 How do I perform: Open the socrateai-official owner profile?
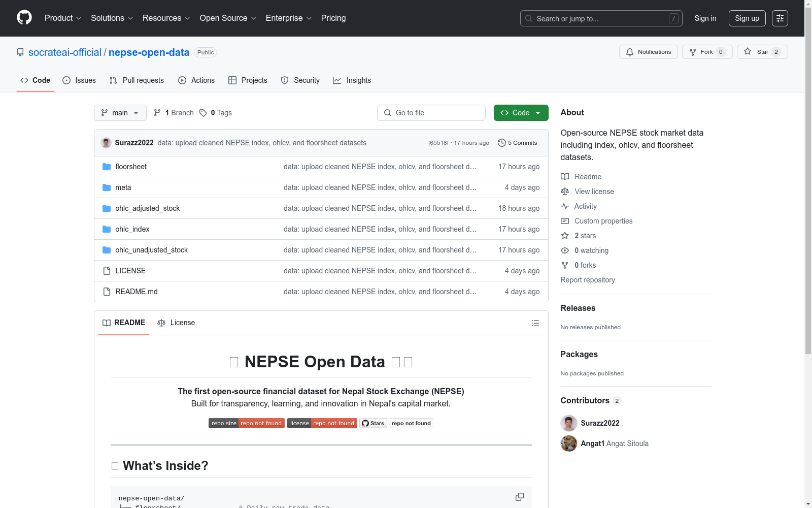point(65,52)
